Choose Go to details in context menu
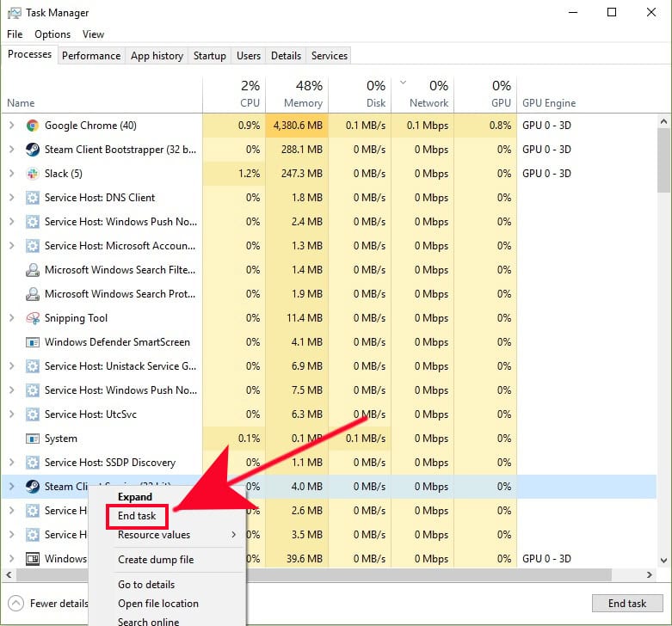The width and height of the screenshot is (672, 626). (146, 585)
